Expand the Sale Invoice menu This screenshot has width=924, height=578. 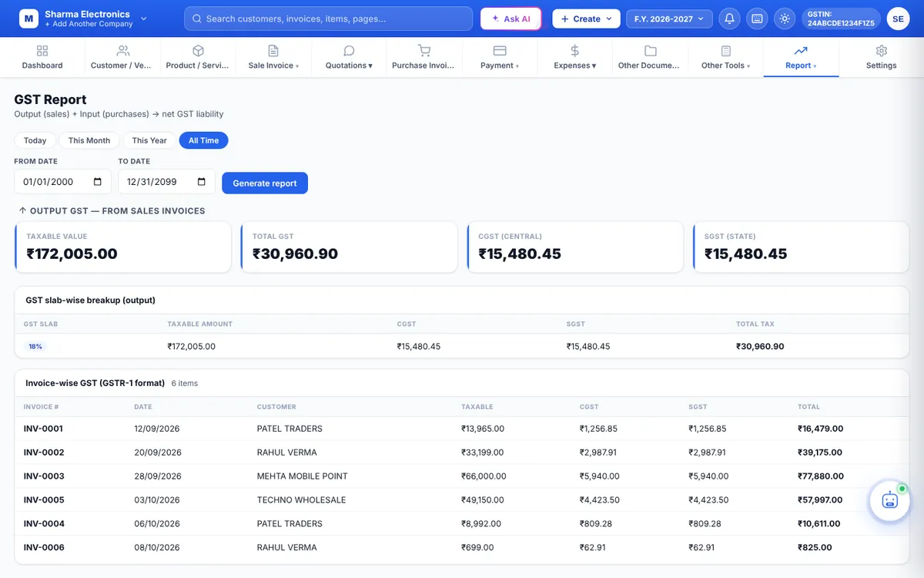click(x=273, y=58)
